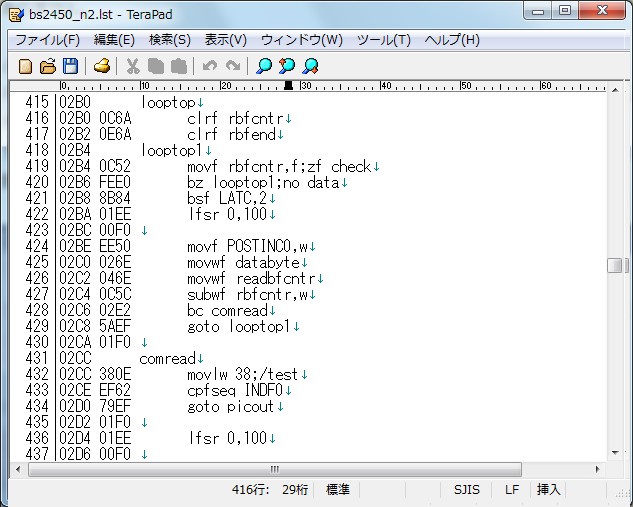The image size is (633, 507).
Task: Click the horizontal scrollbar left arrow
Action: (18, 469)
